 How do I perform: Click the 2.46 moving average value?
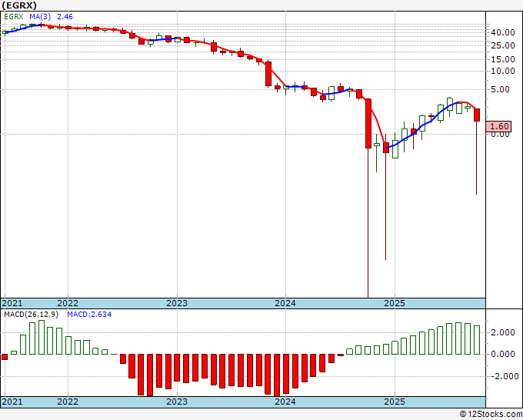tap(65, 17)
